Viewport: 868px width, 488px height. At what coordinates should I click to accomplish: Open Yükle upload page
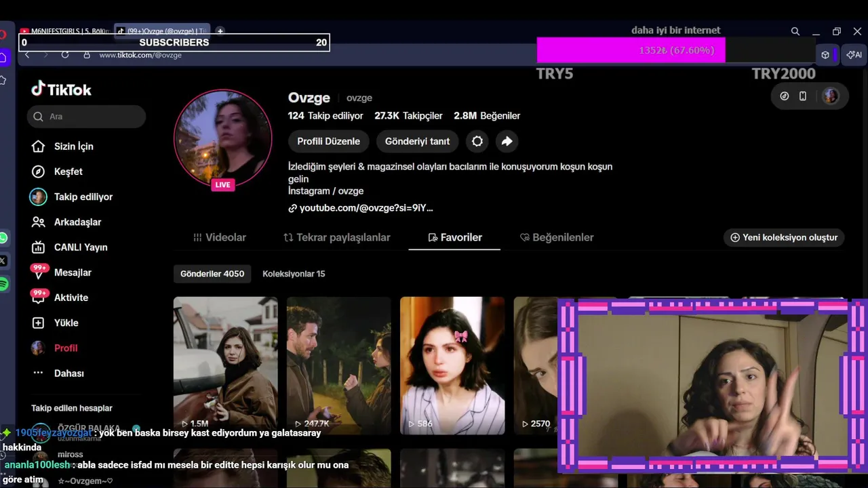coord(66,323)
